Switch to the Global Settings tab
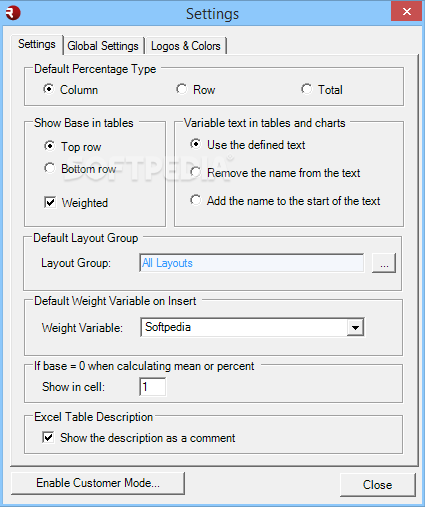The height and width of the screenshot is (507, 425). (x=103, y=46)
